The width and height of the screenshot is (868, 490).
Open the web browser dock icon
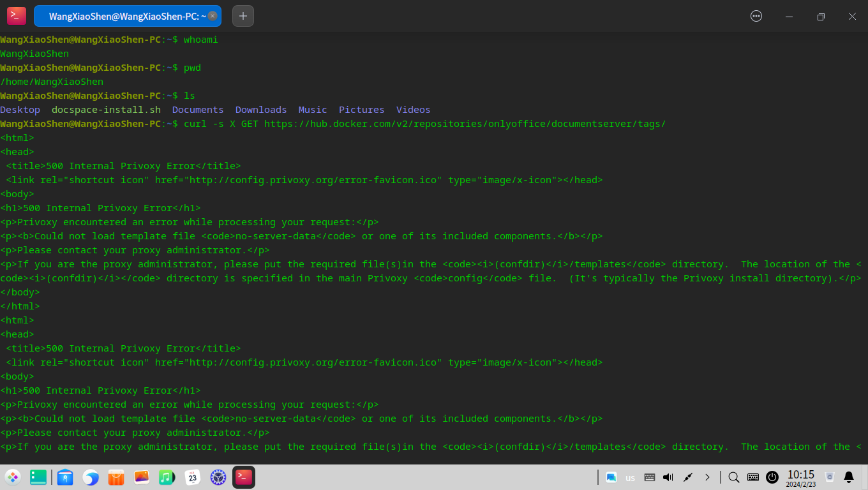tap(91, 477)
